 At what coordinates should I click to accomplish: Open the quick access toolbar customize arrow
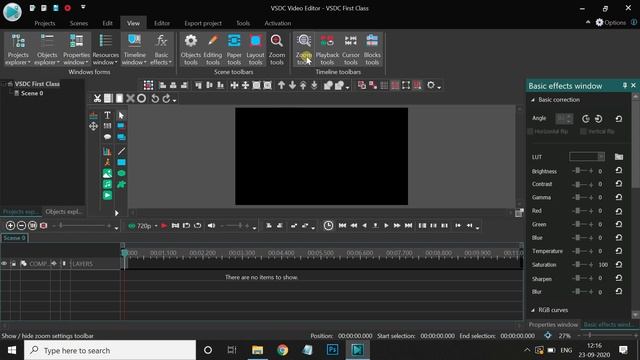(83, 7)
